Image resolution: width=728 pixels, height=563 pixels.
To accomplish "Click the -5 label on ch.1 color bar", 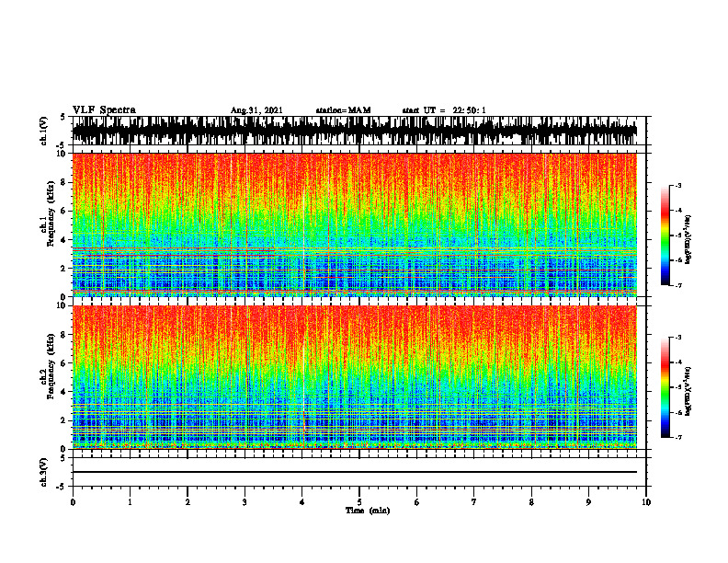I will (677, 236).
